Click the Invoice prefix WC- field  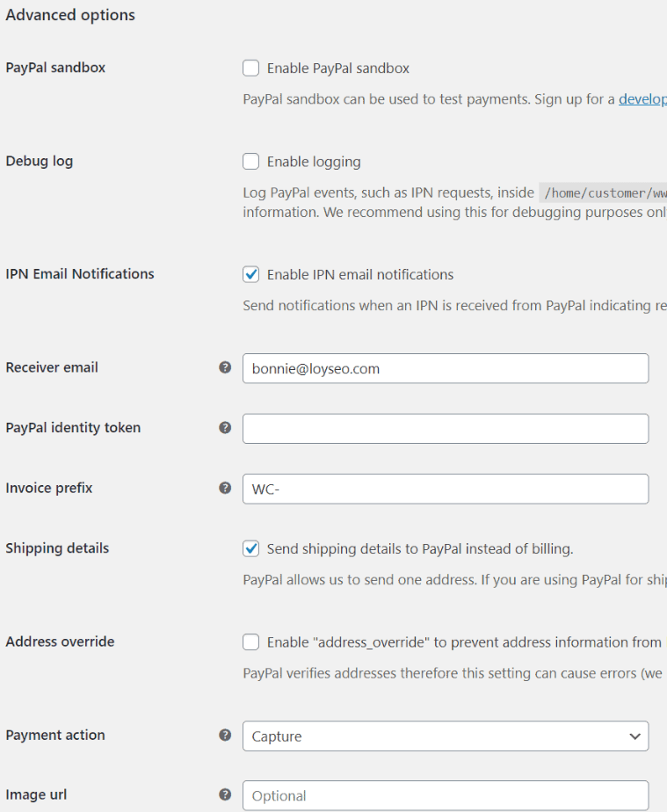tap(446, 489)
